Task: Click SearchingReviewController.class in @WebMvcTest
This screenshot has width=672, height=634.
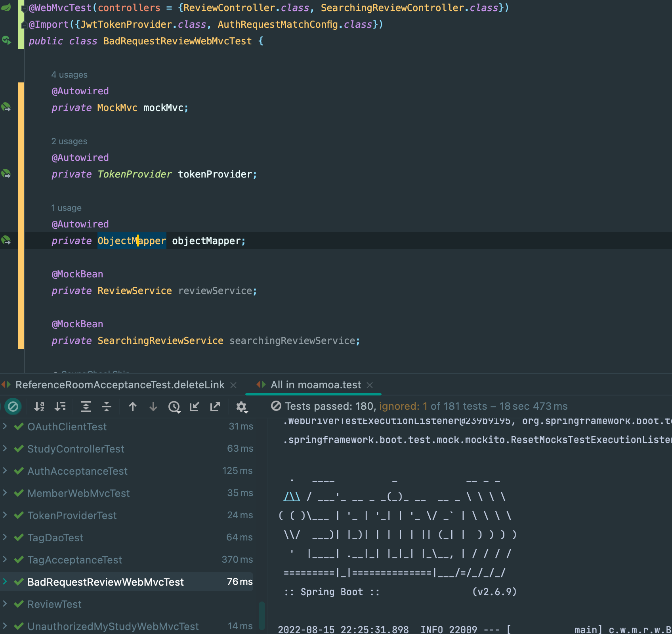Action: (x=409, y=8)
